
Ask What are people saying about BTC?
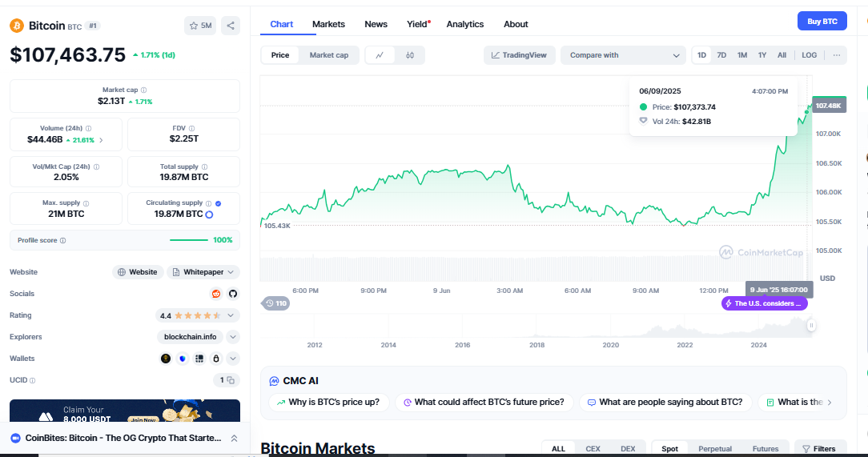click(x=665, y=403)
